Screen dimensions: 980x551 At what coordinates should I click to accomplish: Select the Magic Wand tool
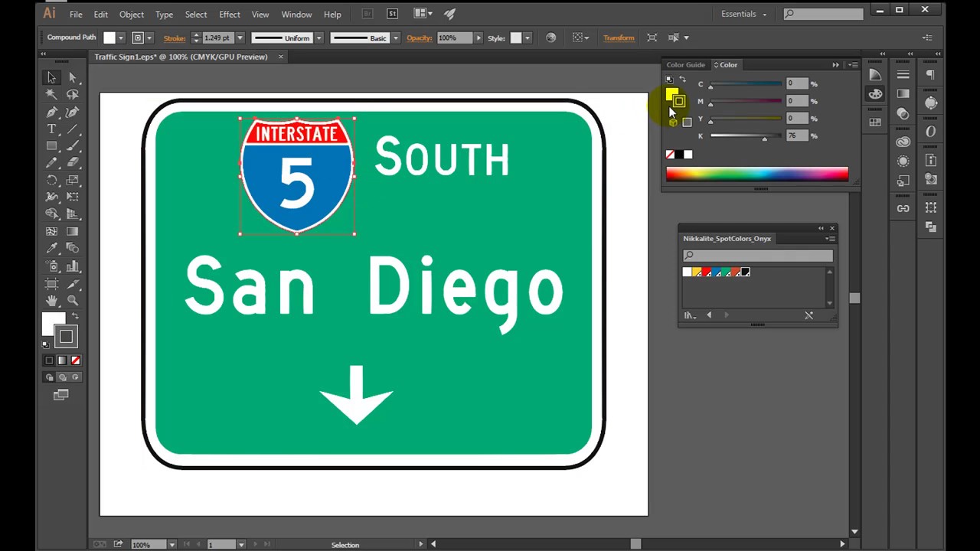51,94
